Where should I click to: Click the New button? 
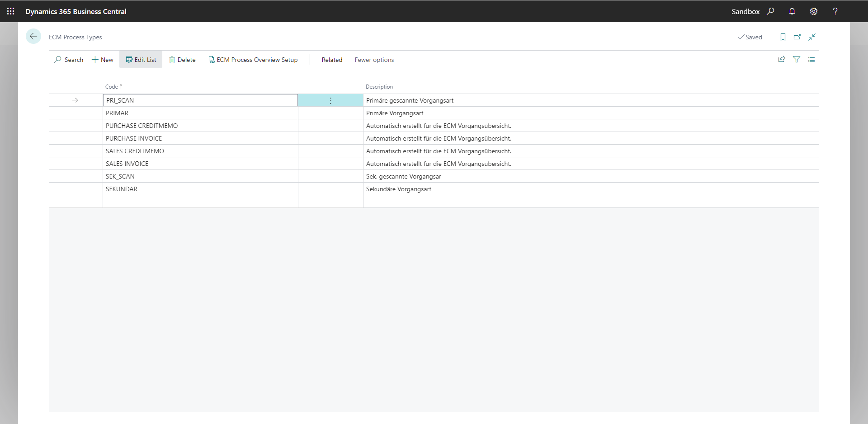point(103,60)
